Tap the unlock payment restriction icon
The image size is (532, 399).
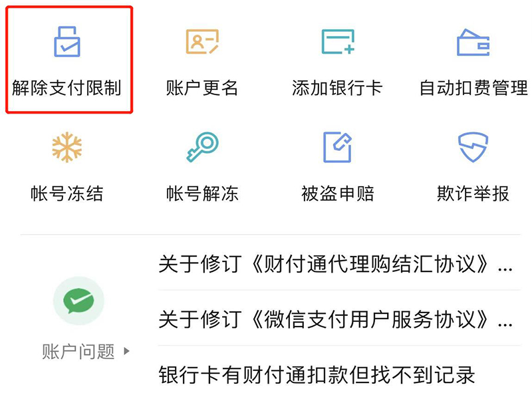(x=67, y=41)
